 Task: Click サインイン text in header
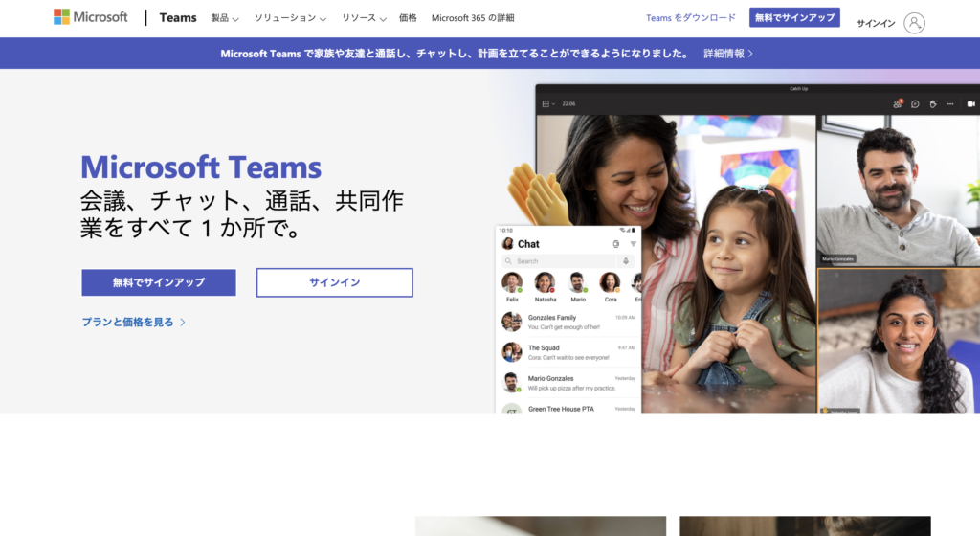click(876, 23)
